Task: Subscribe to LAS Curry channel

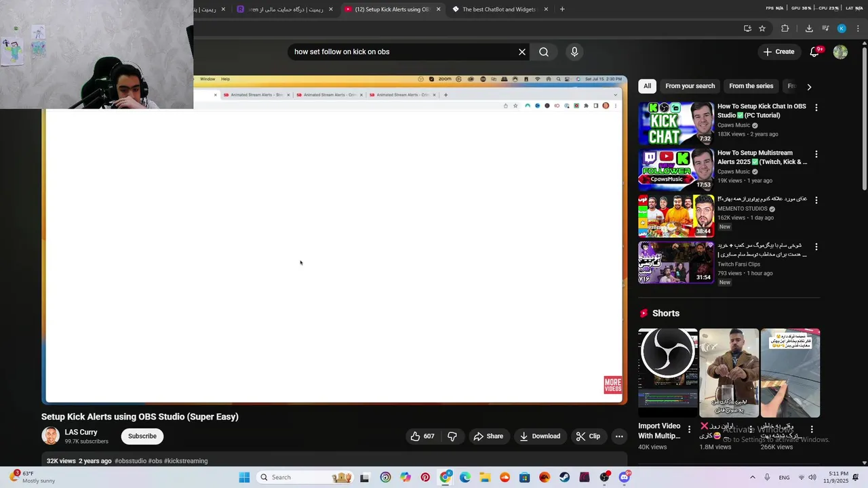Action: pyautogui.click(x=142, y=436)
